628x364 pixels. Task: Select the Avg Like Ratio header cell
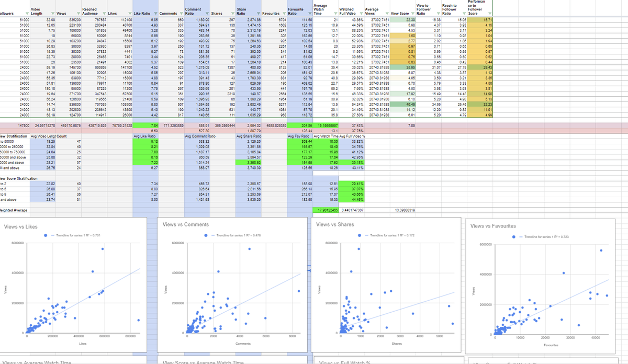pyautogui.click(x=145, y=136)
